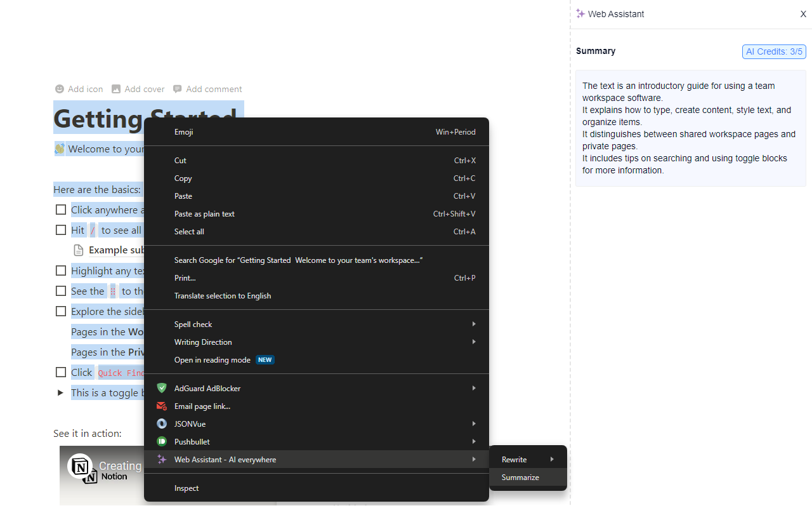Open Print... from the context menu
The width and height of the screenshot is (812, 508).
(x=317, y=278)
